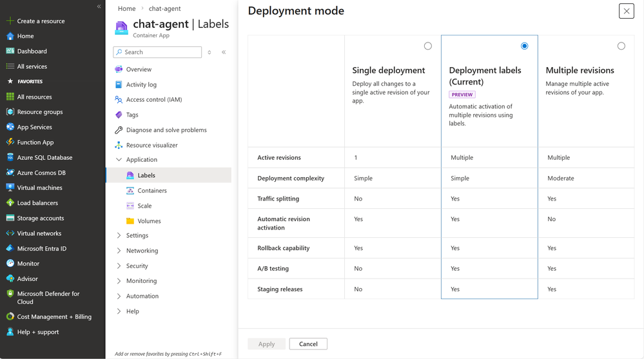Expand the Settings section
This screenshot has height=359, width=644.
coord(119,236)
